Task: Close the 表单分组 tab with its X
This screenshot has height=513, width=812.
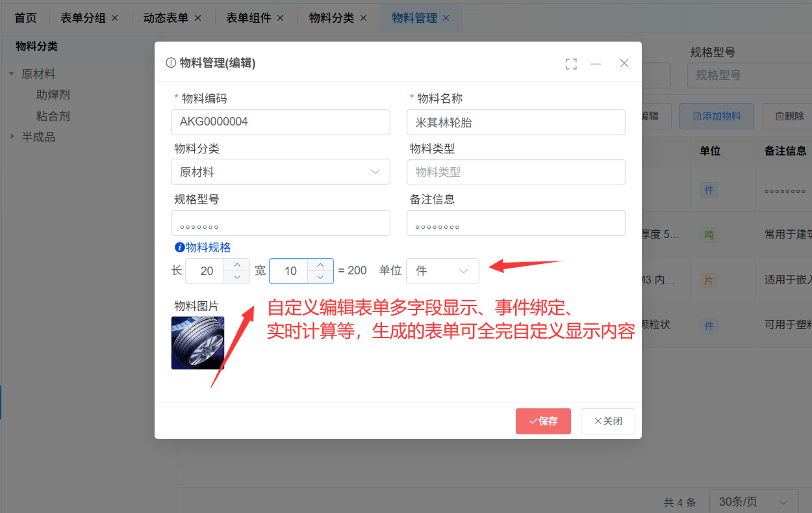Action: 115,18
